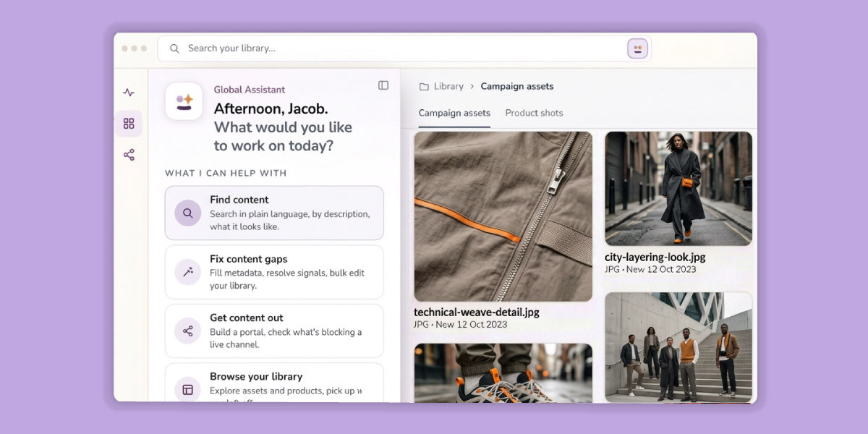Open the Fix content gaps card
Image resolution: width=868 pixels, height=434 pixels.
tap(274, 272)
